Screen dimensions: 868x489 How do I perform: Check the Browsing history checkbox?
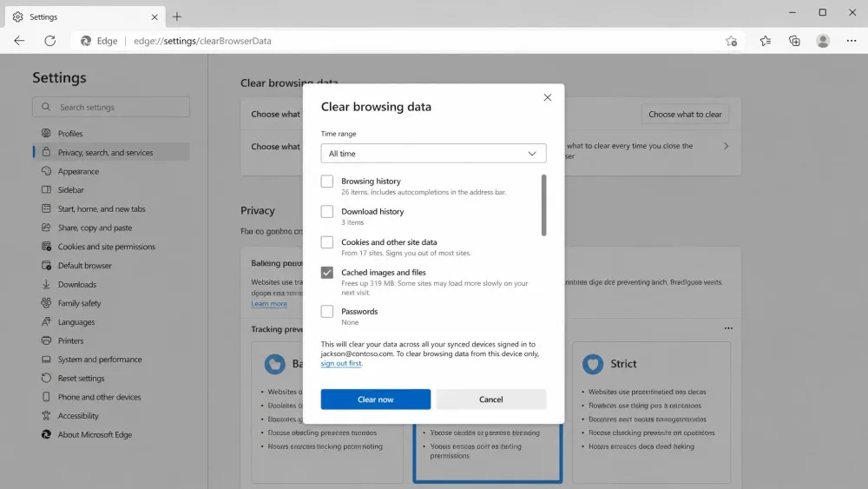327,181
